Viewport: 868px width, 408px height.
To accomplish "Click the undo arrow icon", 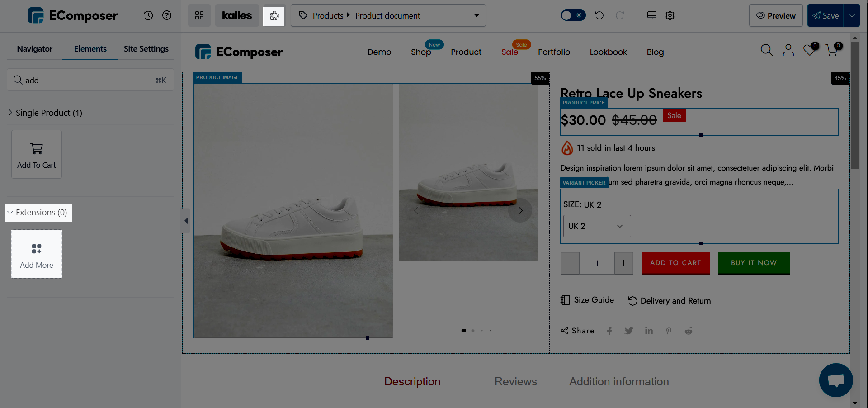I will click(x=599, y=15).
